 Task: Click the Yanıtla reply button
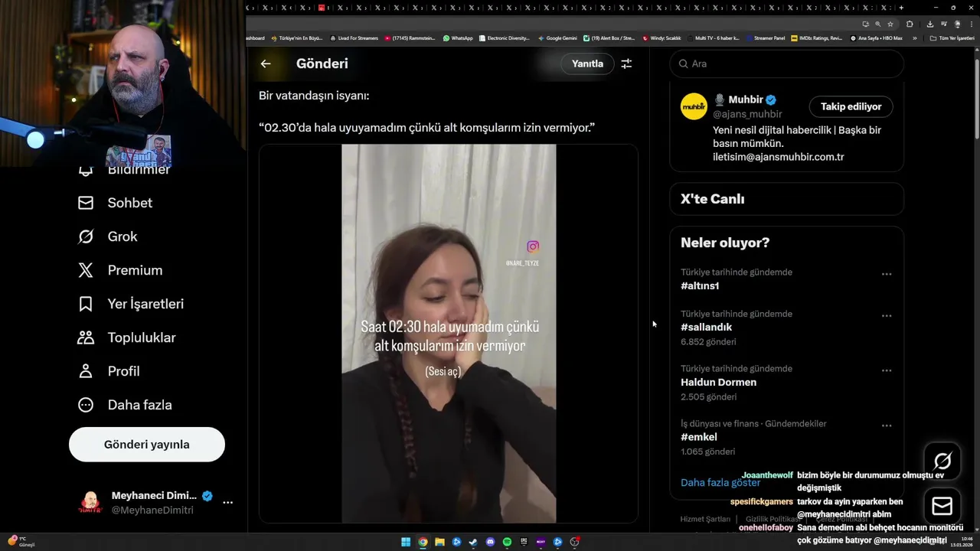(x=587, y=64)
